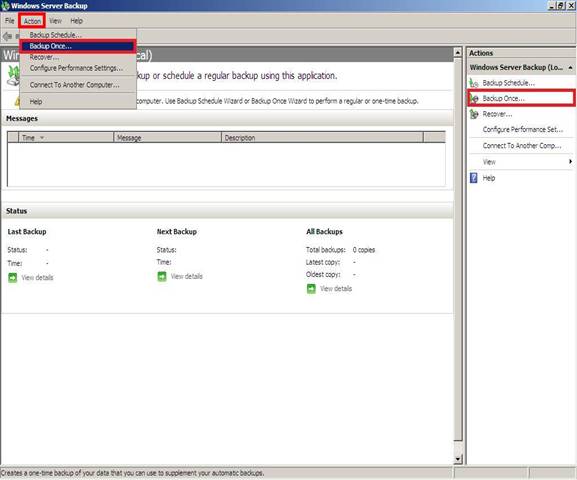This screenshot has height=480, width=577.
Task: Click the Windows Server Backup title icon
Action: click(6, 6)
